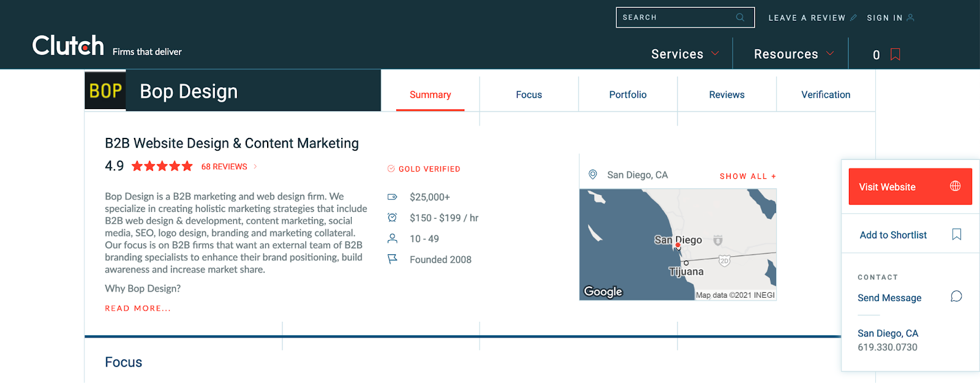The width and height of the screenshot is (980, 383).
Task: Click the red bookmark icon in header
Action: [895, 55]
